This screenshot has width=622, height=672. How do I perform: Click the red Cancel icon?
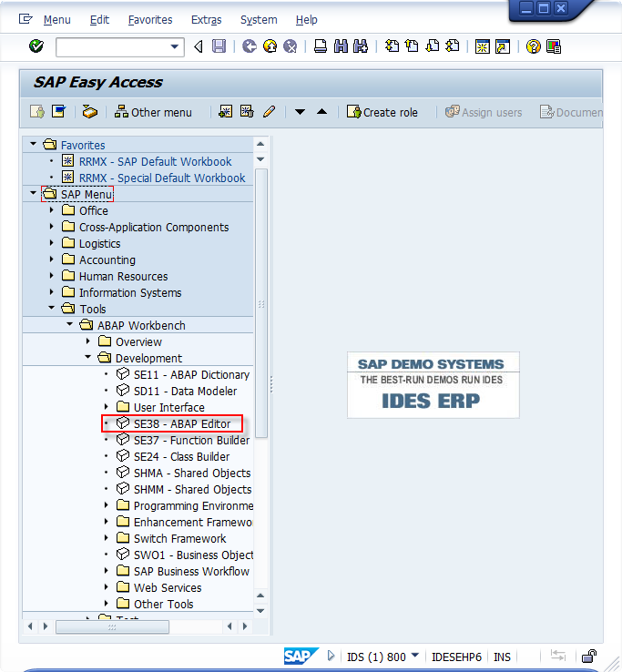pos(291,46)
